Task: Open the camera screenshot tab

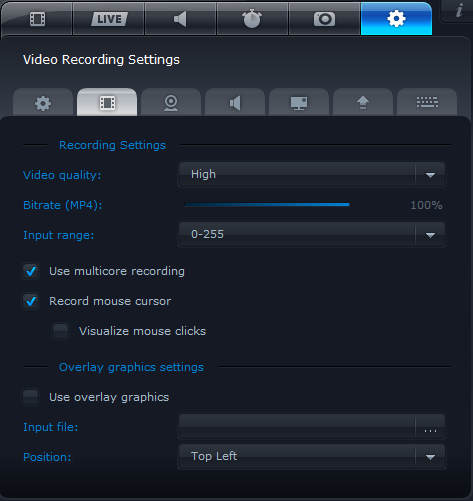Action: coord(324,19)
